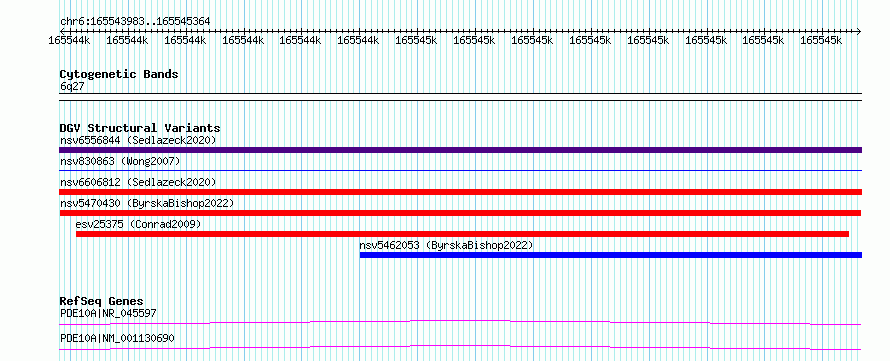This screenshot has width=890, height=361.
Task: Select the DGV Structural Variants track title
Action: pyautogui.click(x=140, y=128)
